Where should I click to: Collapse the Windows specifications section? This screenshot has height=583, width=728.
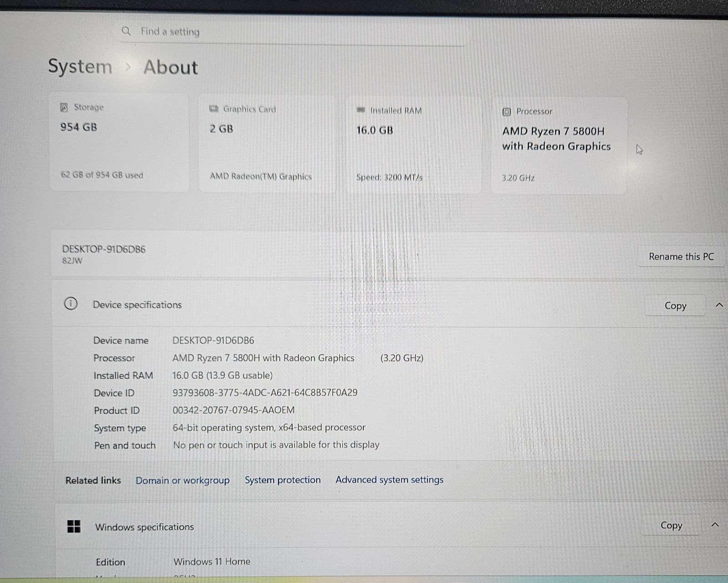click(x=715, y=525)
